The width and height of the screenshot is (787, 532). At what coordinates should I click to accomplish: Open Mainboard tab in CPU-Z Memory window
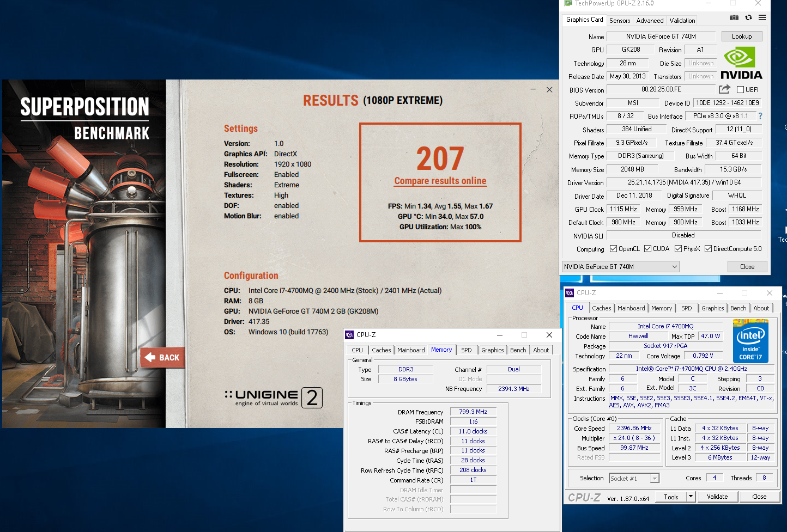pos(411,350)
